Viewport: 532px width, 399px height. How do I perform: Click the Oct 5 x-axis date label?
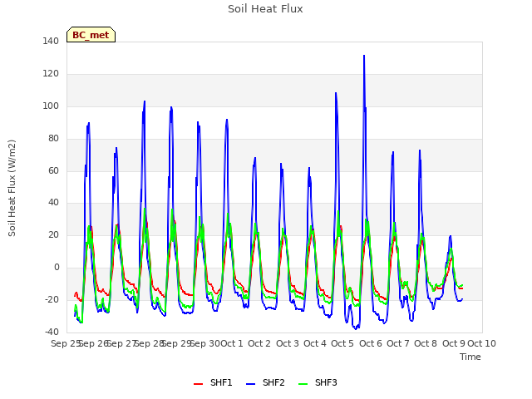[x=342, y=343]
